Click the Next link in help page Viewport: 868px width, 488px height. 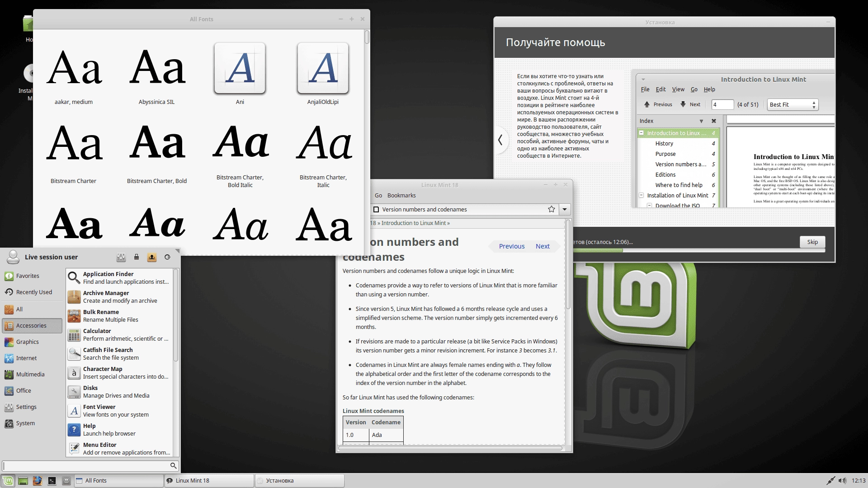click(542, 246)
